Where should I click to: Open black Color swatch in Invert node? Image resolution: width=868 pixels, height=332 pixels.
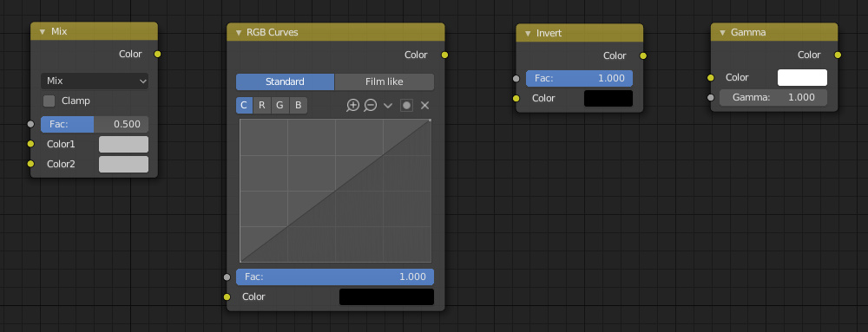608,98
